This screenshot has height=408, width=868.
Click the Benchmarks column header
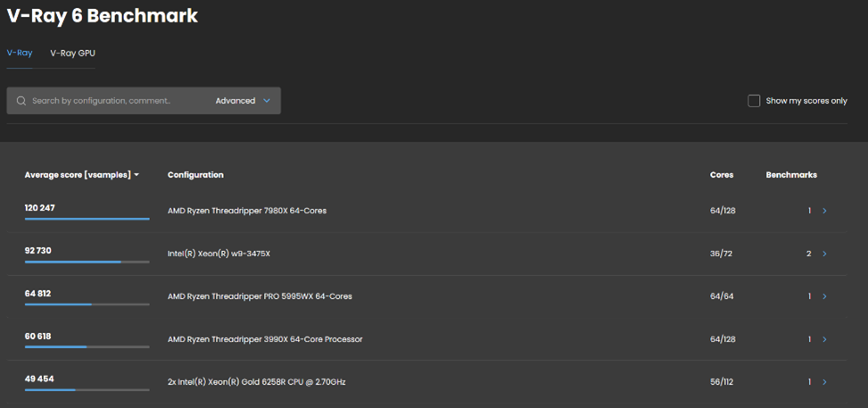791,175
